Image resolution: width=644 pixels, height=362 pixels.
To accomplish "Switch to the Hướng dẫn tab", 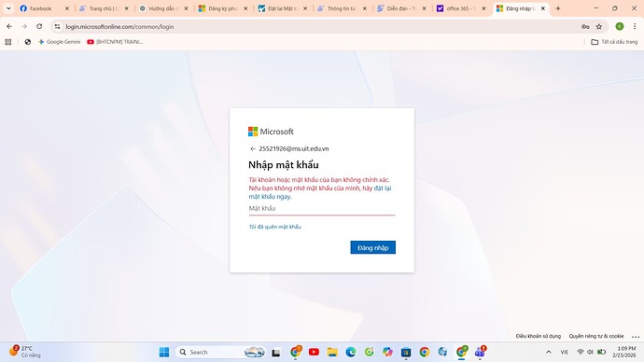I will pyautogui.click(x=163, y=8).
